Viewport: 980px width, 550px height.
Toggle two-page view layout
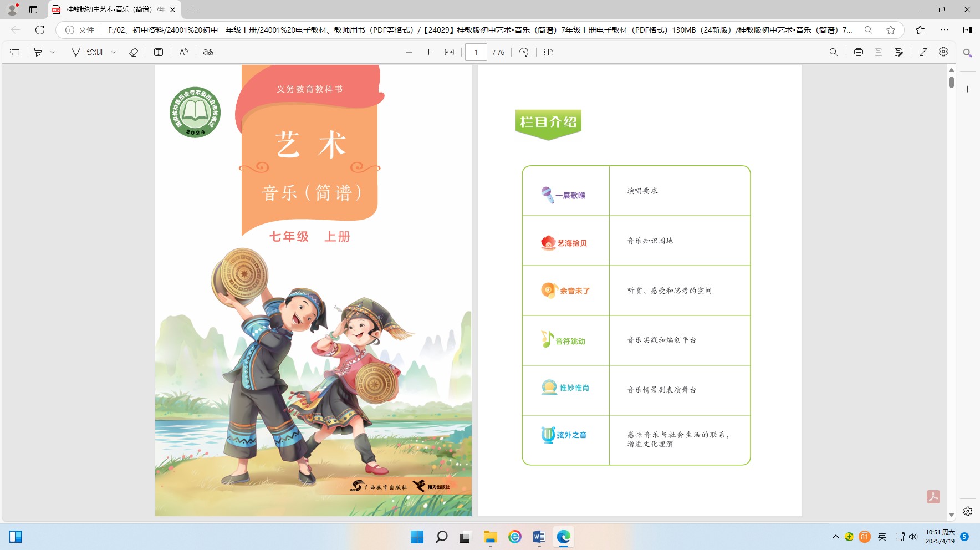point(549,52)
